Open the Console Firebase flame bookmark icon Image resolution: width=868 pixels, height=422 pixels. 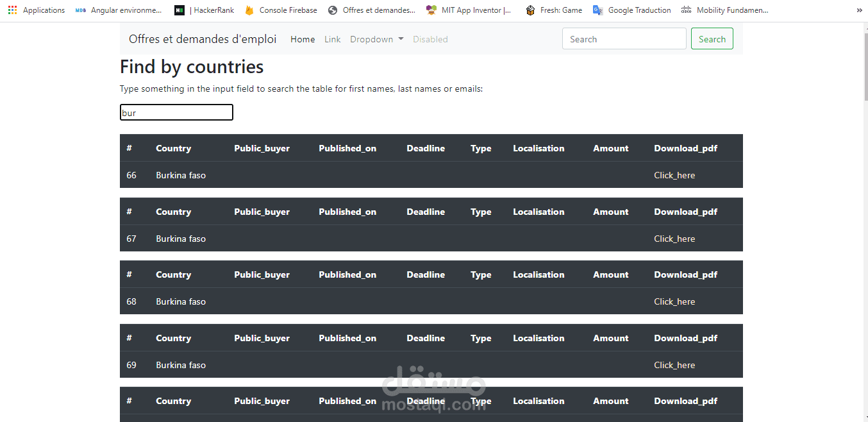pos(249,10)
